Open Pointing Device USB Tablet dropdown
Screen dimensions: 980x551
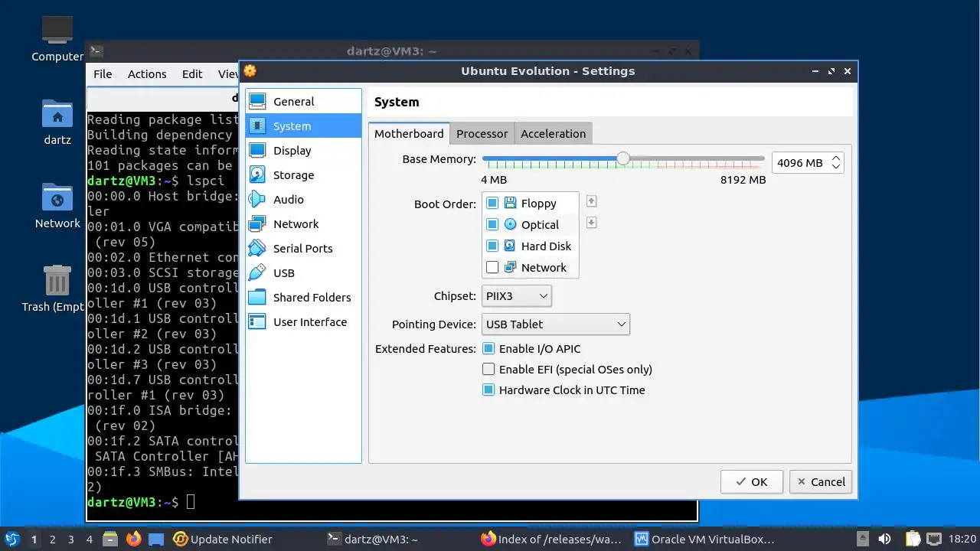556,324
